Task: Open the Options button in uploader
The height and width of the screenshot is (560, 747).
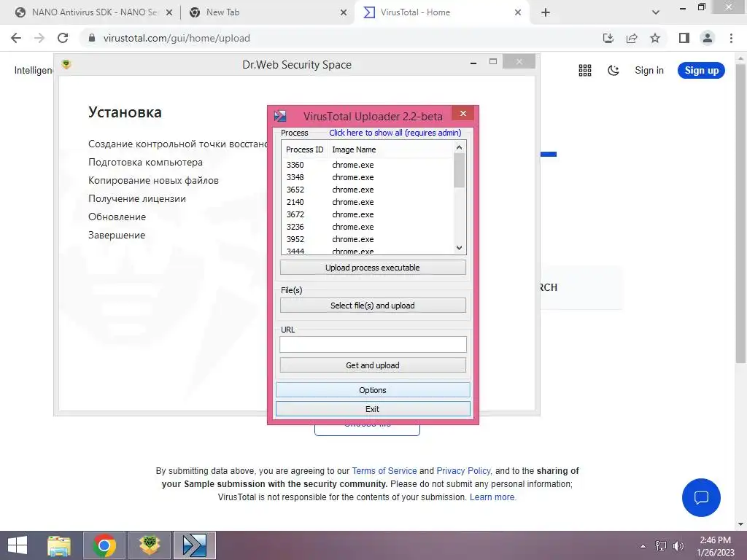Action: click(x=373, y=390)
